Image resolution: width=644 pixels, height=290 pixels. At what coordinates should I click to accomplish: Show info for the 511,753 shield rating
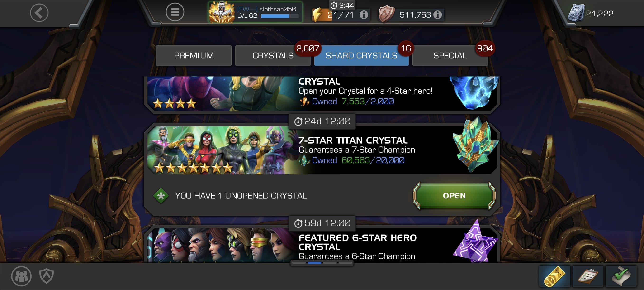point(437,15)
